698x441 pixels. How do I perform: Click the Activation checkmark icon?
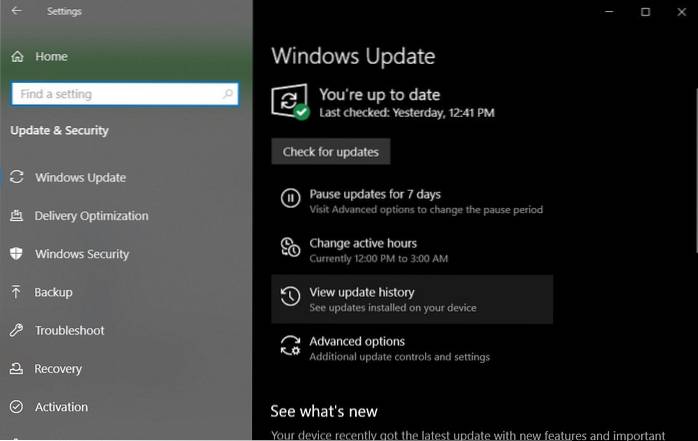16,407
